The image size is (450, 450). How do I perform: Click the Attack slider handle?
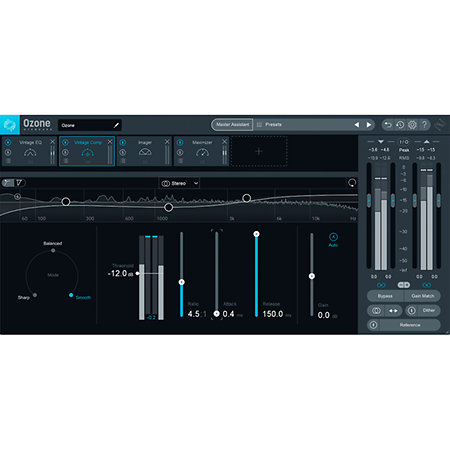216,314
